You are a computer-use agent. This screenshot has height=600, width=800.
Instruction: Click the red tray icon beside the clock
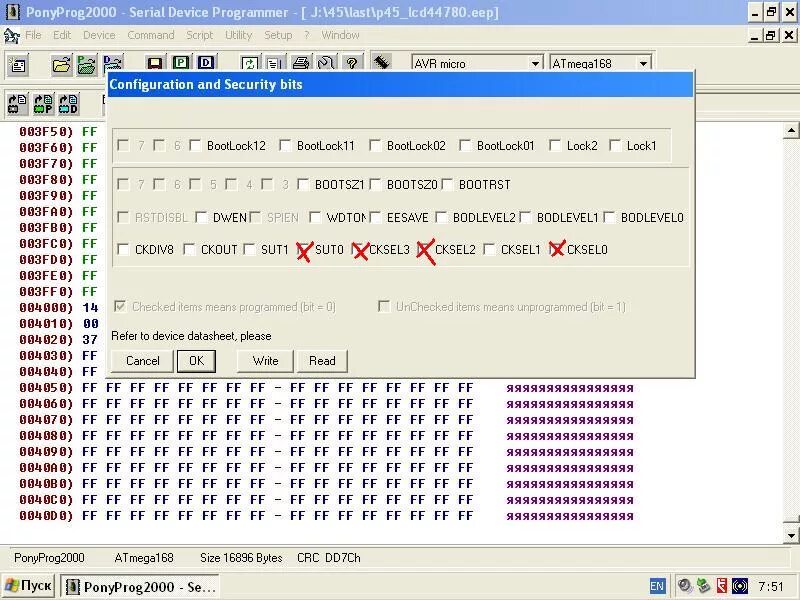tap(721, 586)
